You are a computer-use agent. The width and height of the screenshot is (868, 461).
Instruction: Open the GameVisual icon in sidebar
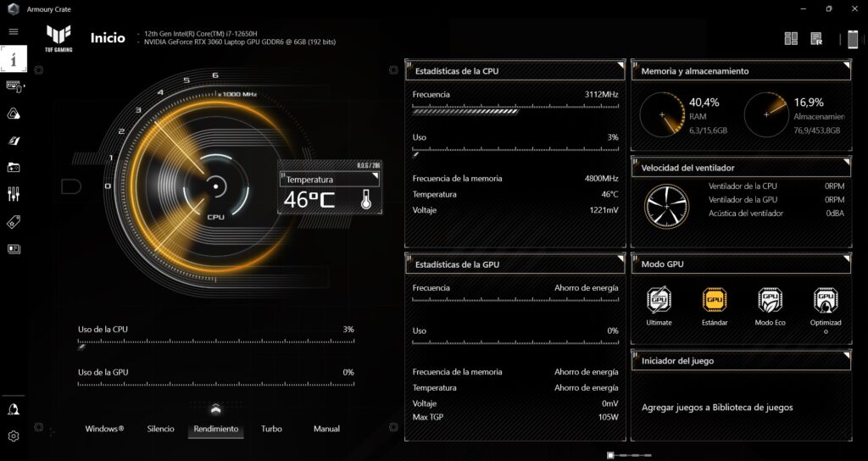click(14, 141)
